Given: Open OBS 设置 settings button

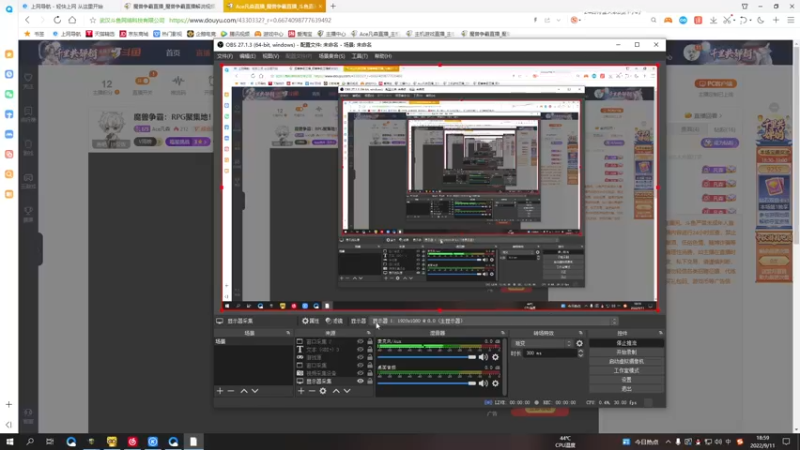Looking at the screenshot, I should tap(627, 380).
